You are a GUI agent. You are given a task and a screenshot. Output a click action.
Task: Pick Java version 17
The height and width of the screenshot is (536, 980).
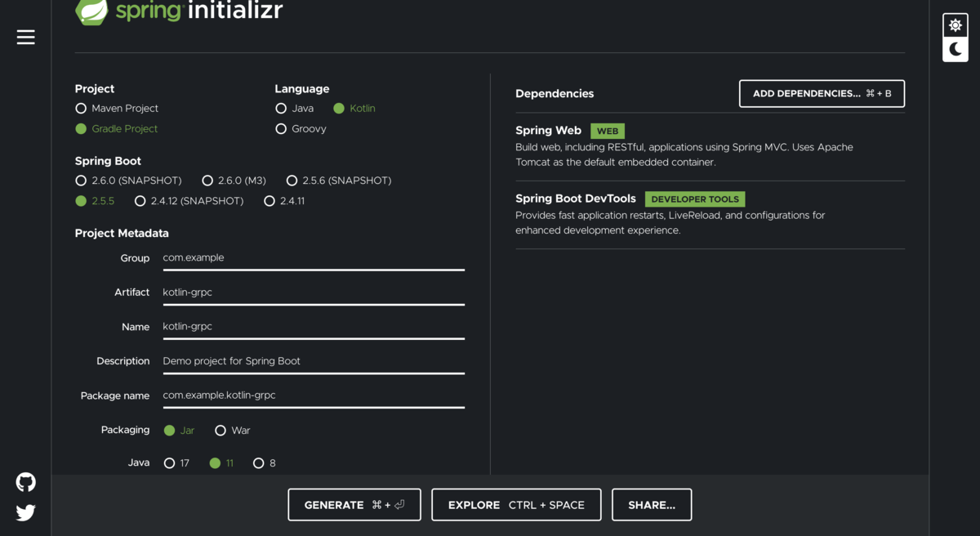pyautogui.click(x=177, y=462)
